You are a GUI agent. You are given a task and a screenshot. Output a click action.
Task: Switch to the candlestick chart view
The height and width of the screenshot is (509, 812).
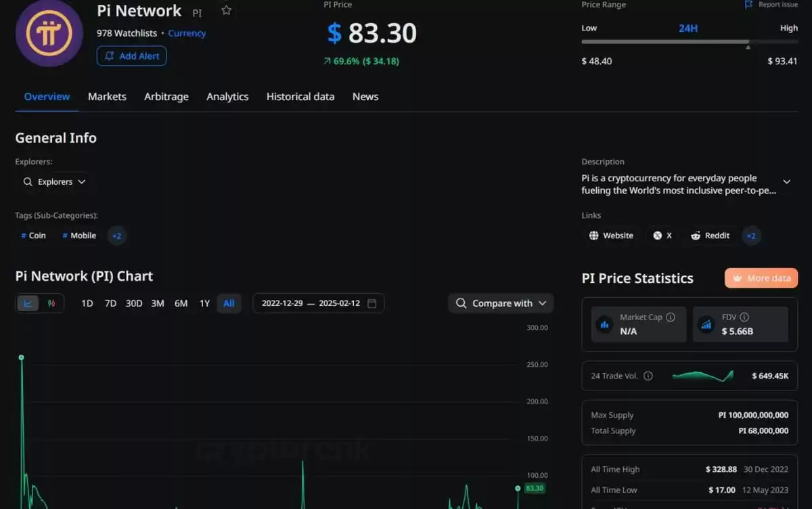pos(51,303)
